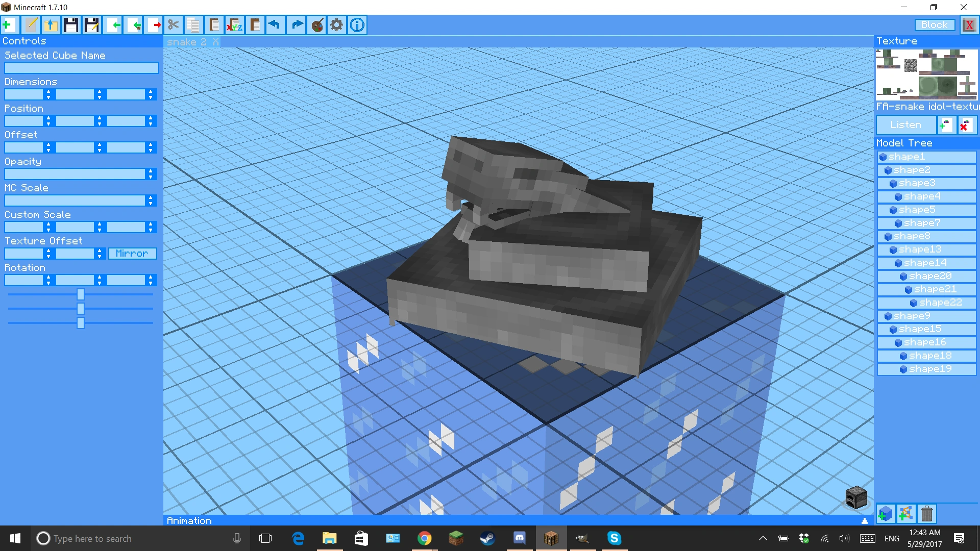This screenshot has width=980, height=551.
Task: Delete selected cube with the trash icon
Action: pos(926,513)
